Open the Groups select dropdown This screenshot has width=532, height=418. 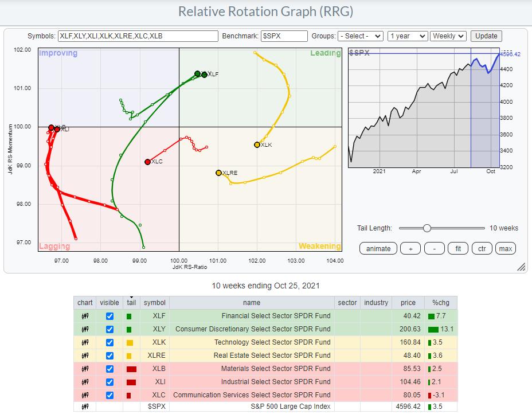(x=360, y=36)
